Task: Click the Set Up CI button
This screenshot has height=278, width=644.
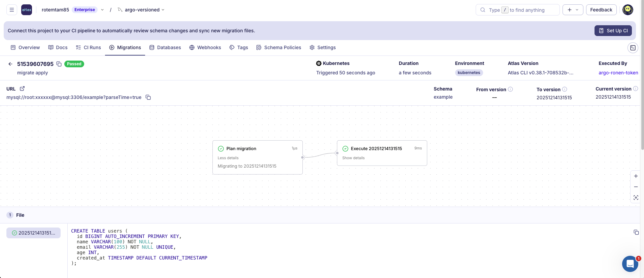Action: [613, 31]
